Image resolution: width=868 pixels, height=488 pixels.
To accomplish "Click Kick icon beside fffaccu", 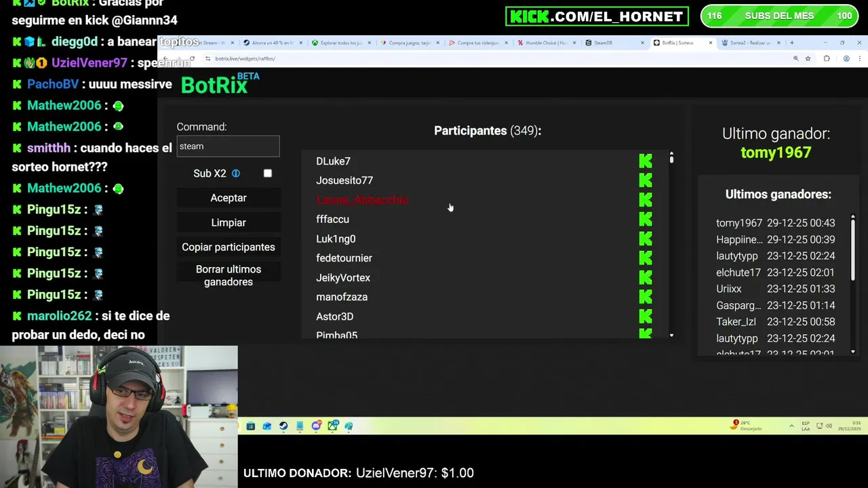I will pos(646,220).
